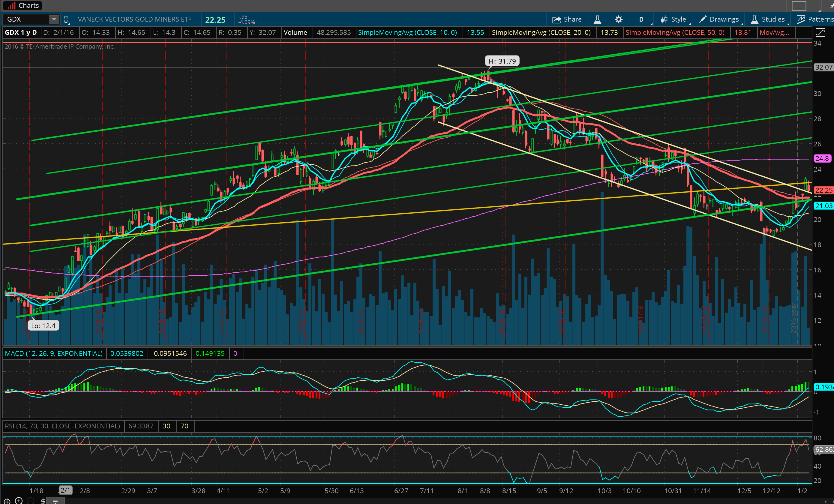This screenshot has height=504, width=834.
Task: Zoom in using magnifier plus icon
Action: click(x=19, y=501)
